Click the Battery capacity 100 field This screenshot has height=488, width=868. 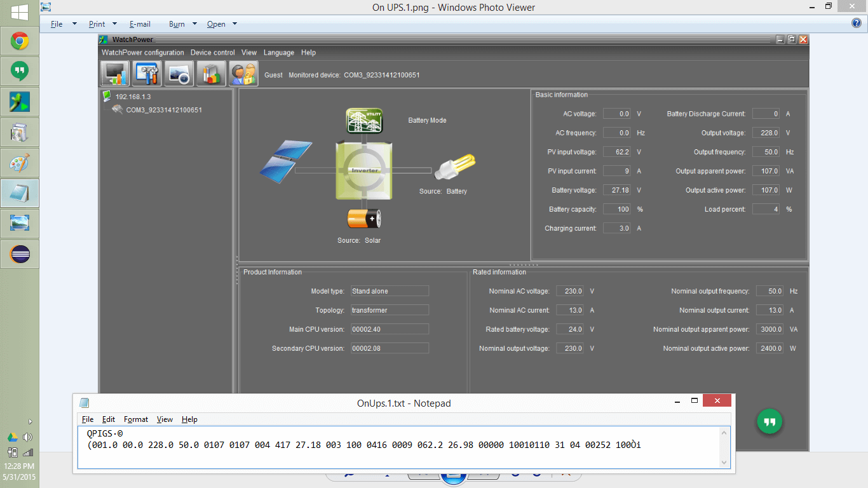point(616,209)
